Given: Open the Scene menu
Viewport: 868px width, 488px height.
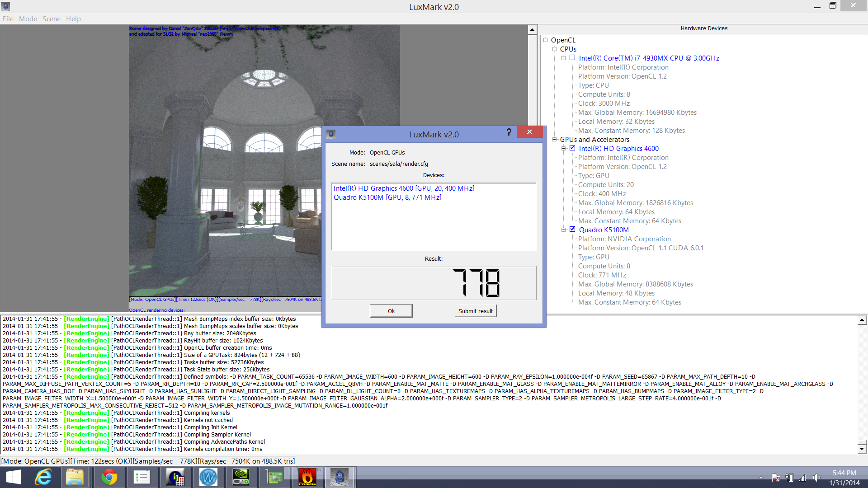Looking at the screenshot, I should pyautogui.click(x=52, y=19).
